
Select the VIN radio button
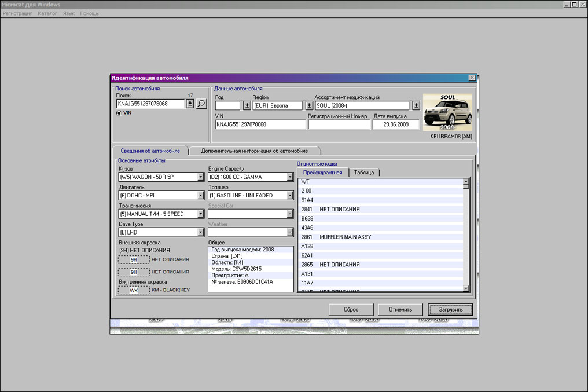coord(119,113)
